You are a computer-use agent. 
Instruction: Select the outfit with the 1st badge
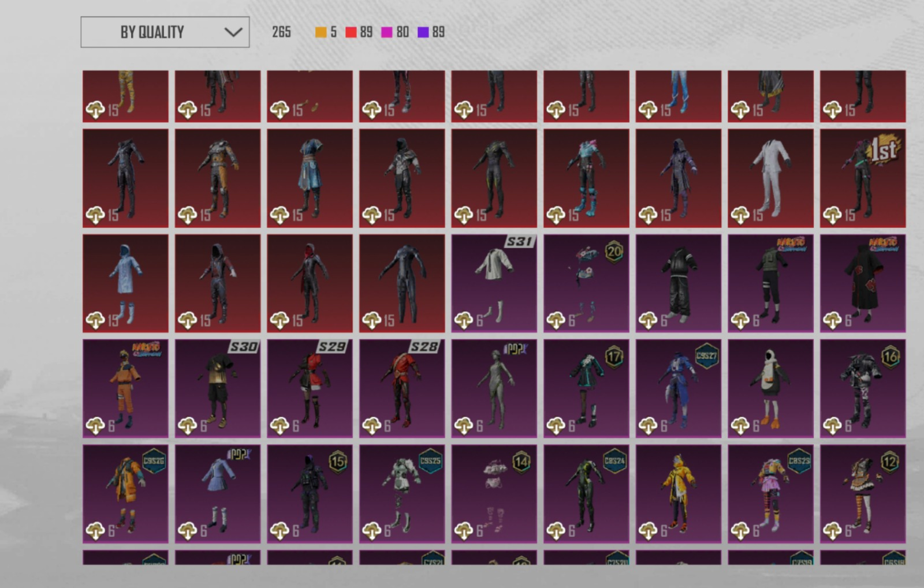[863, 178]
